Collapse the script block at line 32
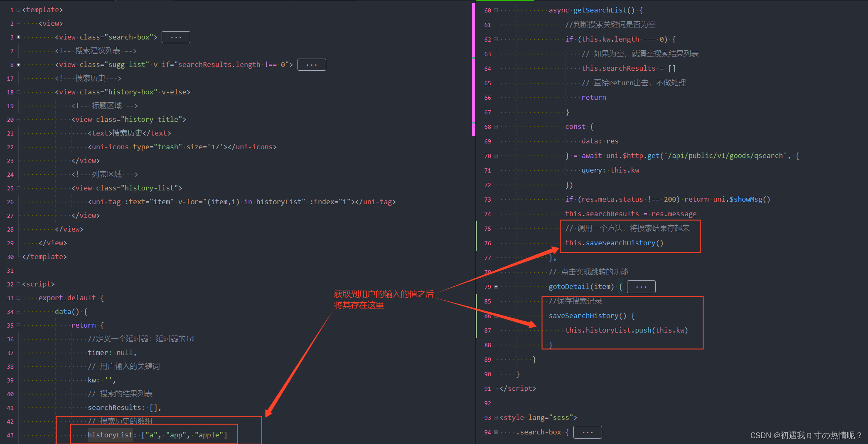The height and width of the screenshot is (444, 868). (18, 284)
